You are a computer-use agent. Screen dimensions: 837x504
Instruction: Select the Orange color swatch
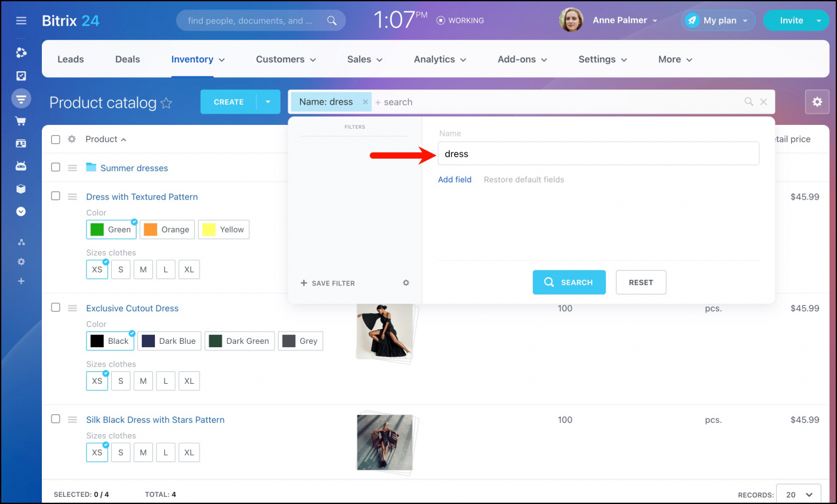pyautogui.click(x=167, y=229)
